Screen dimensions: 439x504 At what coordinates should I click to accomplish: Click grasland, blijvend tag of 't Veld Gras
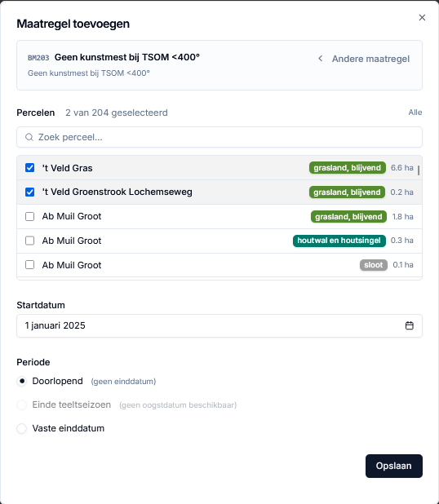click(348, 168)
